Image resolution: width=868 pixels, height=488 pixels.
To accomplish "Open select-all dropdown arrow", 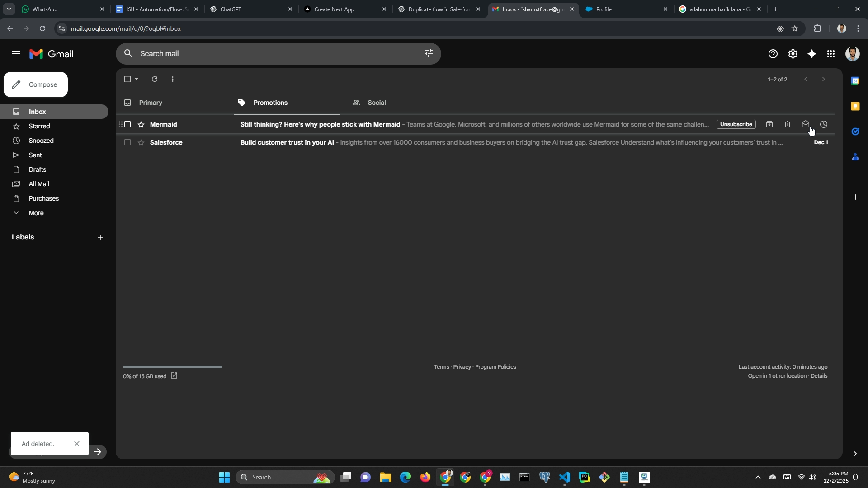I will point(137,79).
